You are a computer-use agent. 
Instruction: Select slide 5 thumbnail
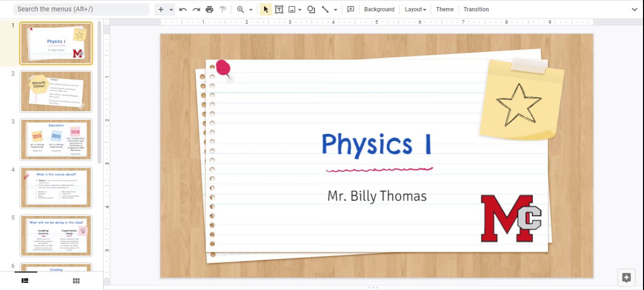(x=56, y=236)
